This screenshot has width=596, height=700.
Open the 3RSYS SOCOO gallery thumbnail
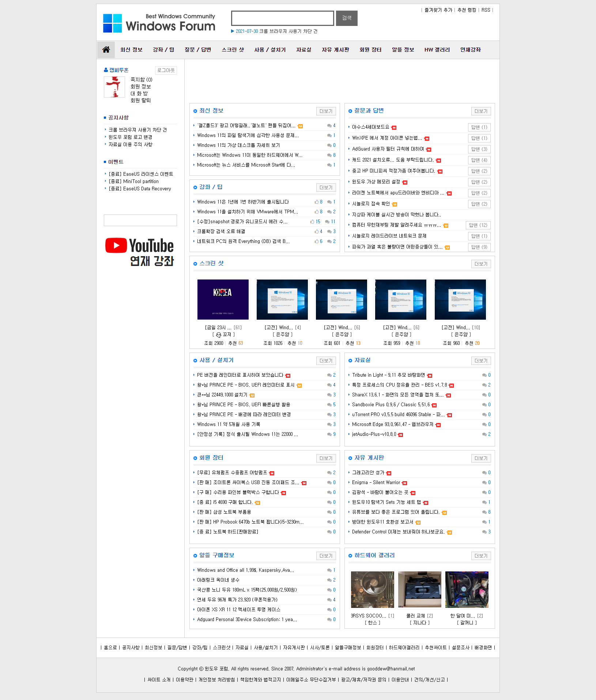click(373, 590)
